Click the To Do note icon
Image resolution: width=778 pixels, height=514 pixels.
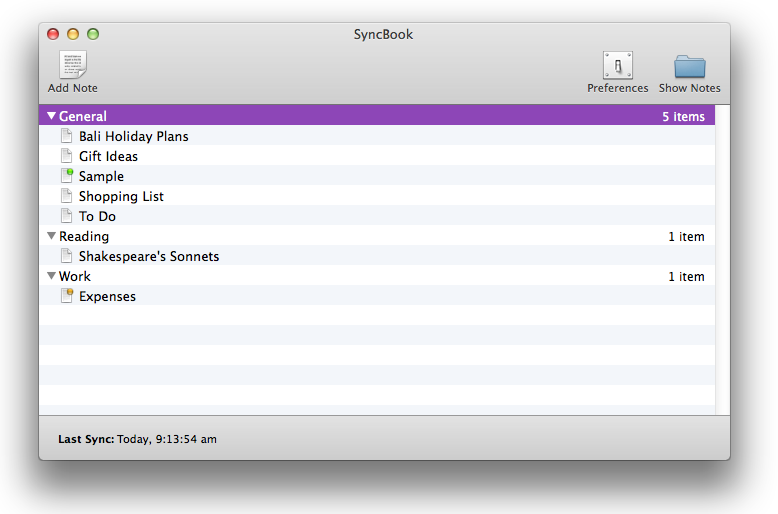tap(66, 215)
